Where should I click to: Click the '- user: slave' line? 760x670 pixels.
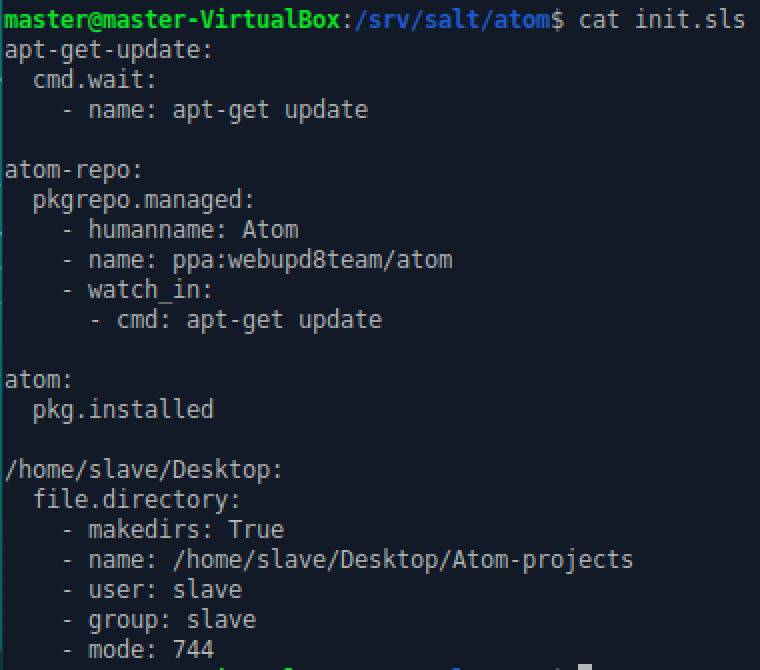[x=151, y=589]
